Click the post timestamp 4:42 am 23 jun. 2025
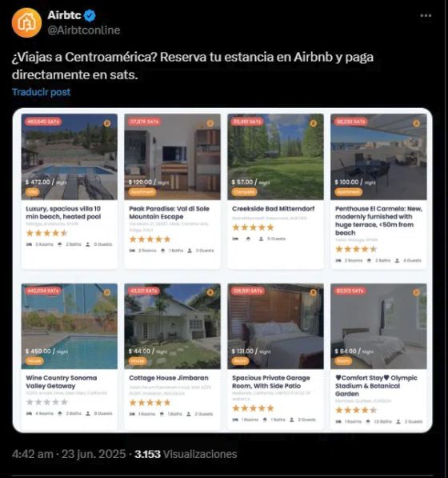This screenshot has height=478, width=448. click(69, 454)
